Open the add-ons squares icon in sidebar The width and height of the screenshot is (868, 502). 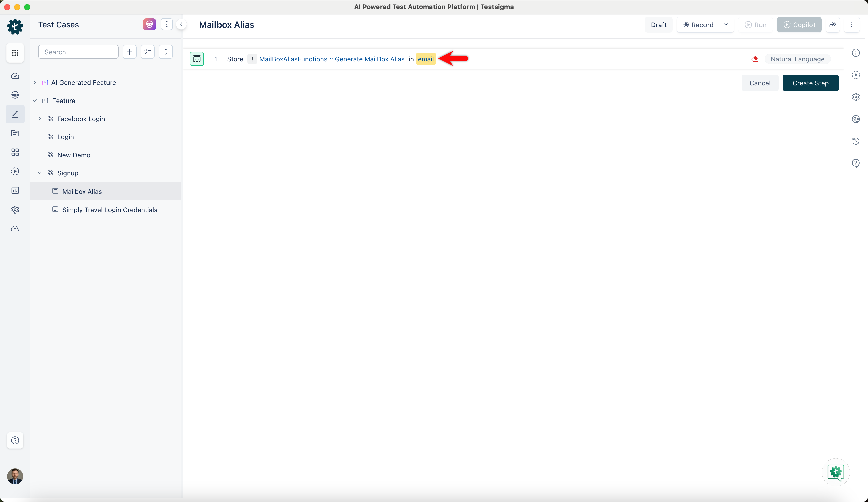[15, 152]
